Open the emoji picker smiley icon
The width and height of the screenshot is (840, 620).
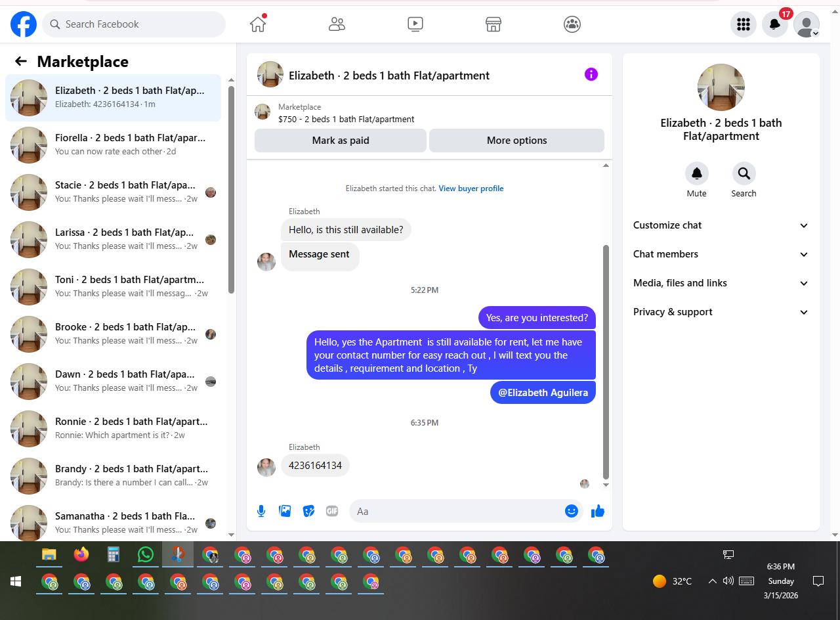572,511
